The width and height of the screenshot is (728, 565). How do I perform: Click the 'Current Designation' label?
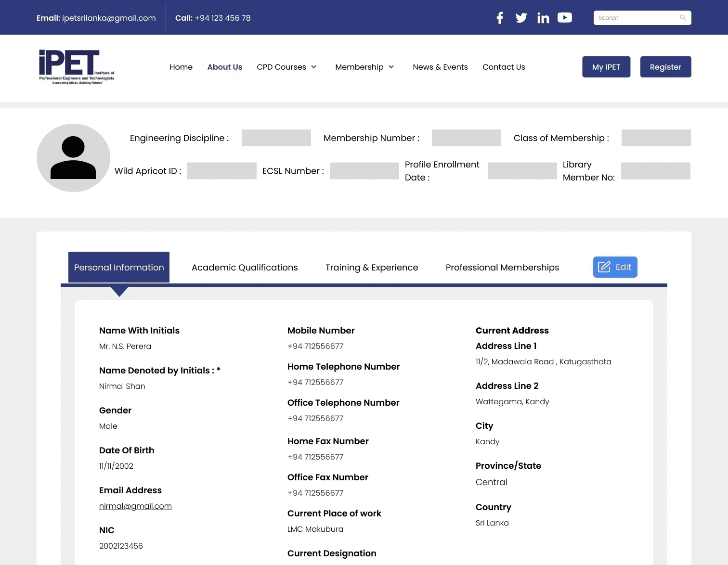tap(332, 553)
